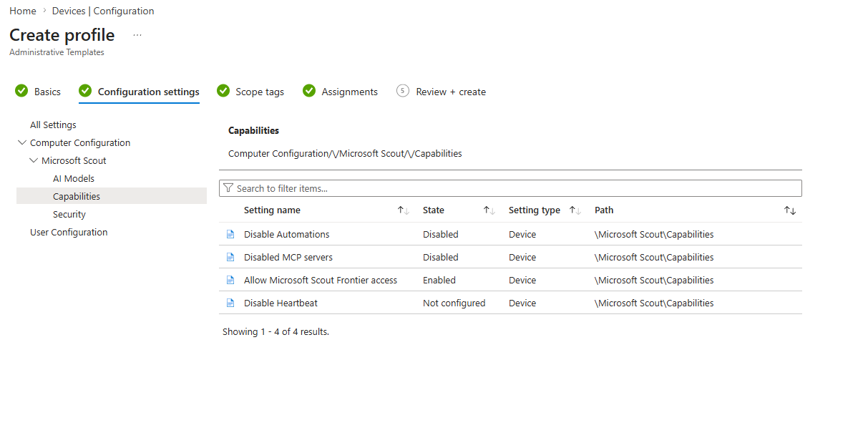Image resolution: width=868 pixels, height=438 pixels.
Task: Select User Configuration in the tree
Action: point(69,232)
